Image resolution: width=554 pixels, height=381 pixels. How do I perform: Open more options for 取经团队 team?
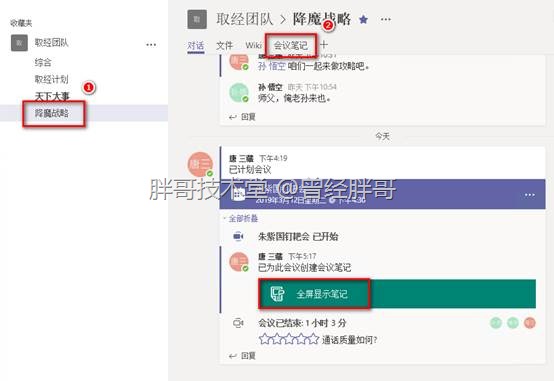[151, 45]
